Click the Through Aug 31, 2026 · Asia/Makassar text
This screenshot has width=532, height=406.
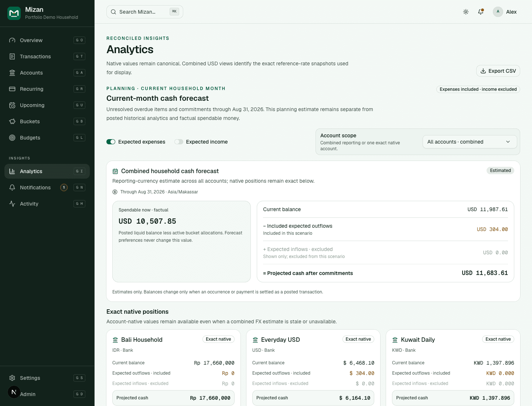coord(159,192)
